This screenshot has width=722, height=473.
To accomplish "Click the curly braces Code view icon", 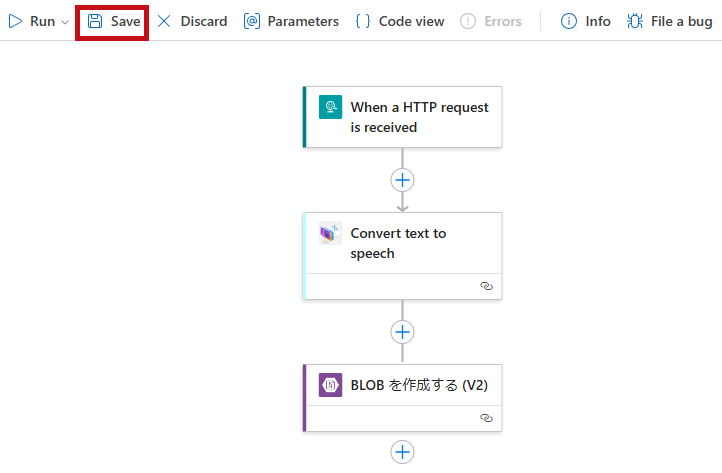I will point(363,21).
